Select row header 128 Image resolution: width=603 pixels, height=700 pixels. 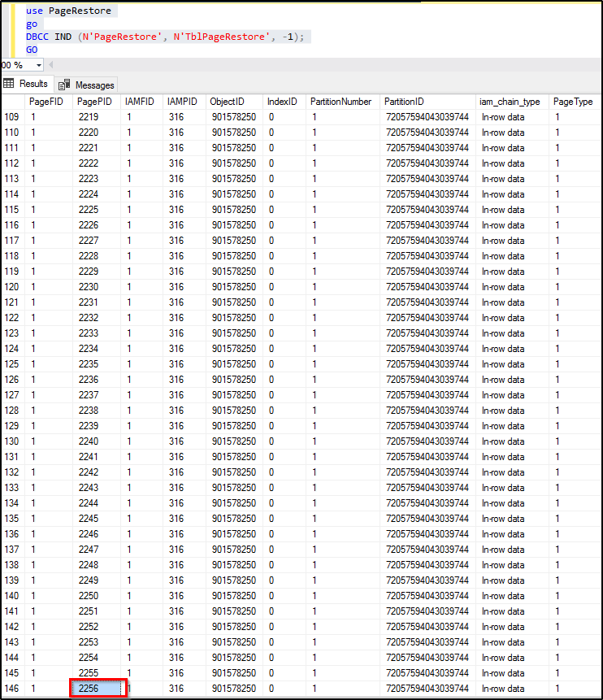point(12,411)
